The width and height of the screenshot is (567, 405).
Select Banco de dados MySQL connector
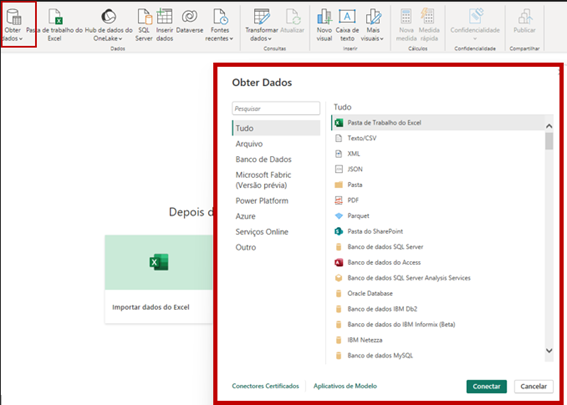click(438, 356)
